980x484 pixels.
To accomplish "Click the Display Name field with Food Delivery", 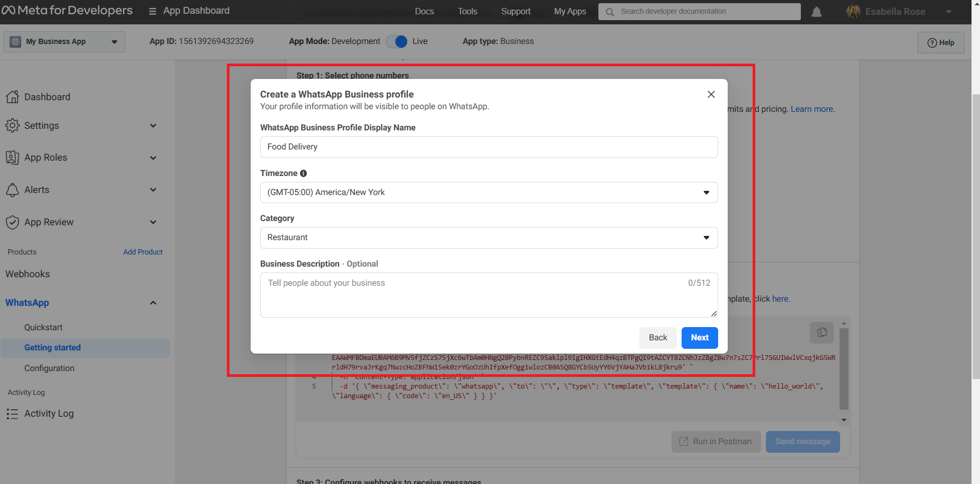I will pyautogui.click(x=489, y=147).
